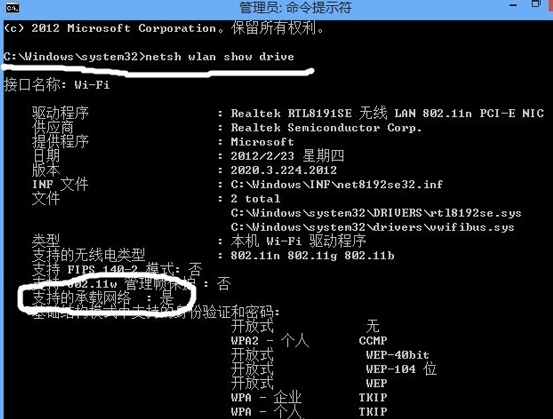This screenshot has width=553, height=419.
Task: Click the Microsoft provider value
Action: point(262,142)
